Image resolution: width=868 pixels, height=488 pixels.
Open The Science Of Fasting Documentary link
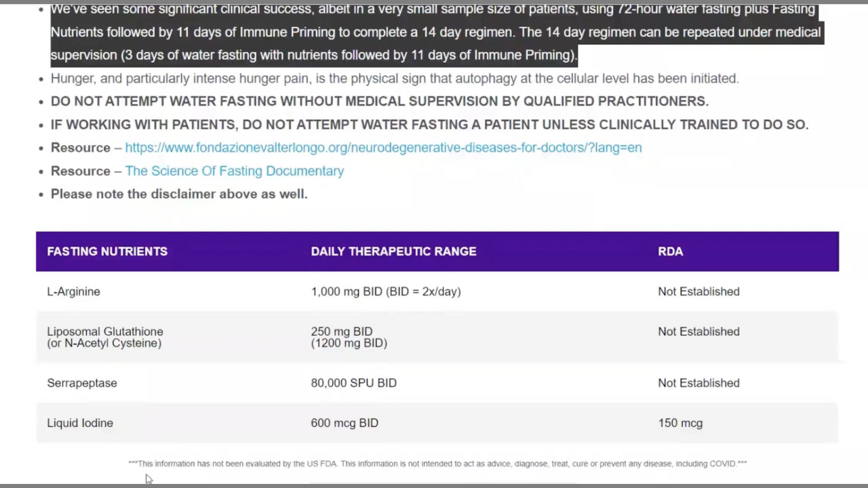234,171
